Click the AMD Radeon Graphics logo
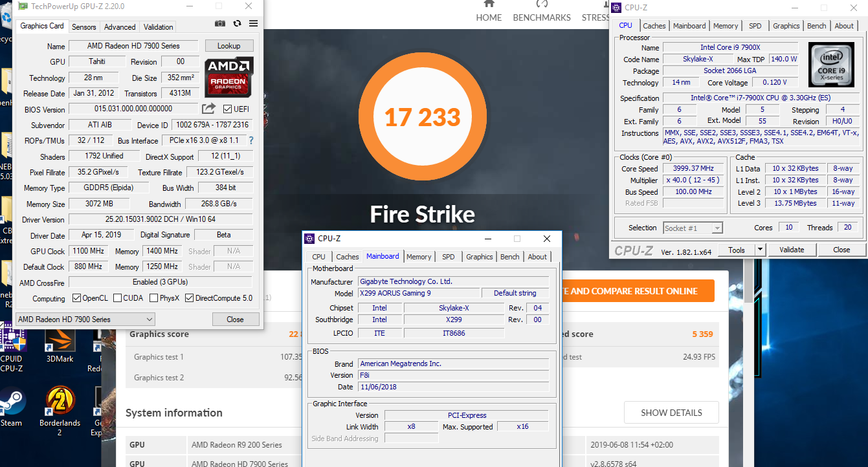This screenshot has width=868, height=467. coord(229,76)
